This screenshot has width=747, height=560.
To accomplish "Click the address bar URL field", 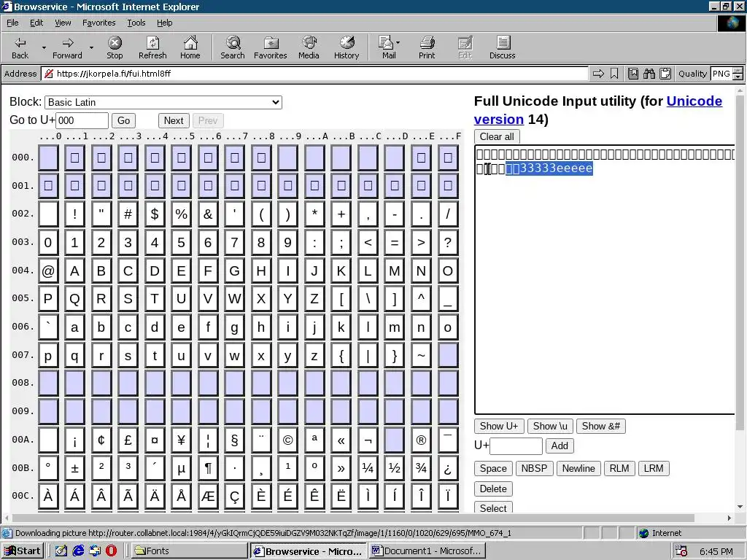I will tap(314, 74).
